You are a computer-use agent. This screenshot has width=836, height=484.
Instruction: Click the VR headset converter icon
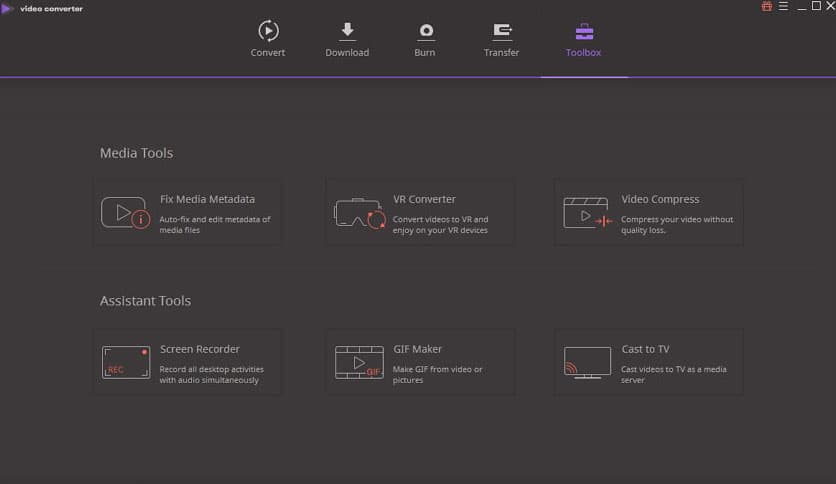pyautogui.click(x=359, y=213)
